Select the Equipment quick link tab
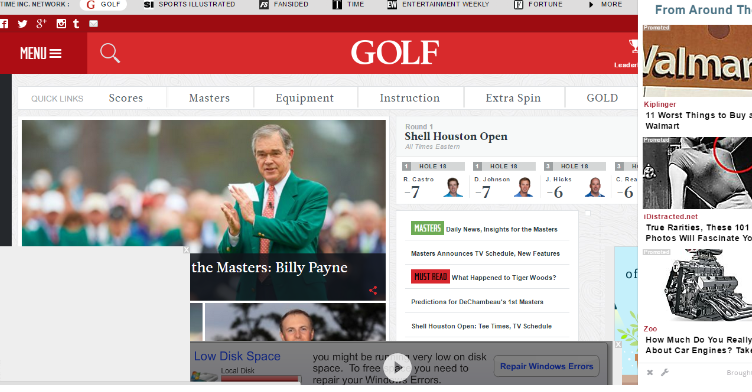 (x=305, y=98)
